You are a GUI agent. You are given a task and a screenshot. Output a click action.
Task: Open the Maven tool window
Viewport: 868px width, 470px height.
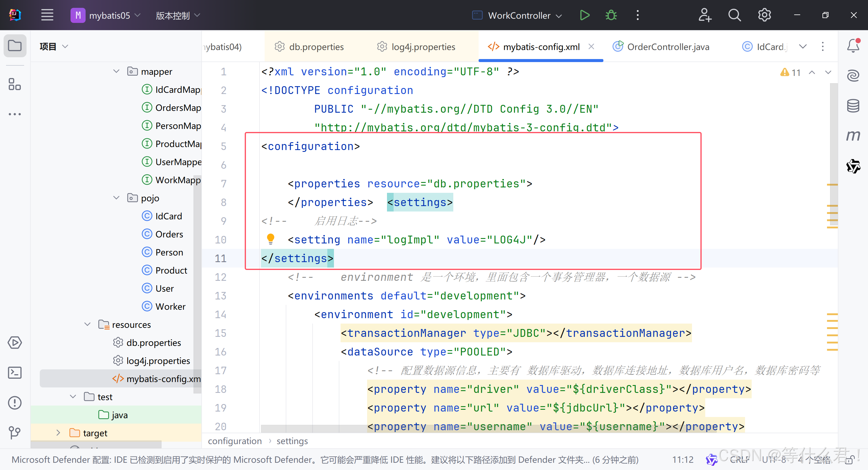click(x=853, y=136)
